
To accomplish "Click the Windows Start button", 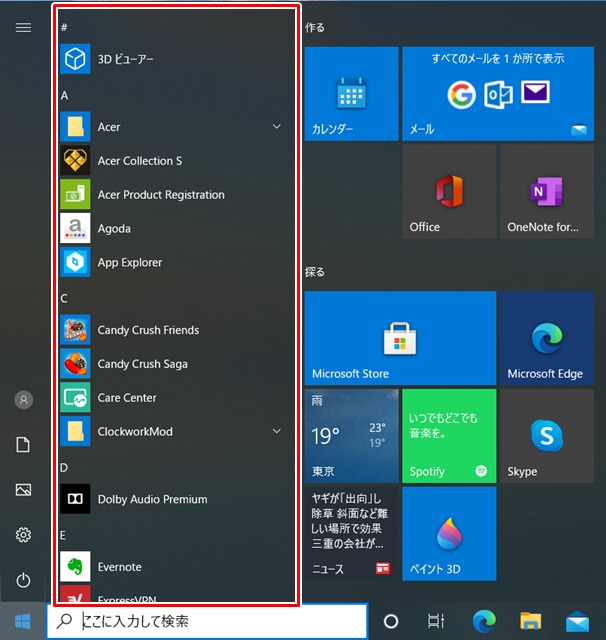I will tap(23, 622).
